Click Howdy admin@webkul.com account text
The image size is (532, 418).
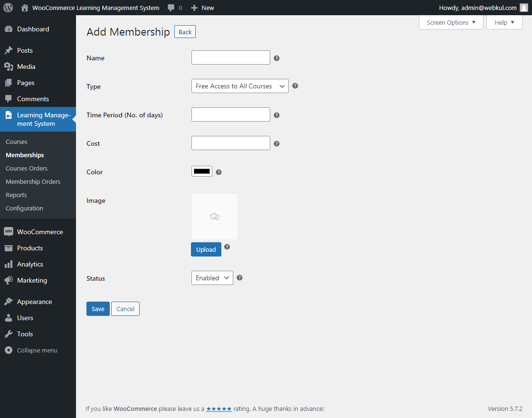[478, 8]
